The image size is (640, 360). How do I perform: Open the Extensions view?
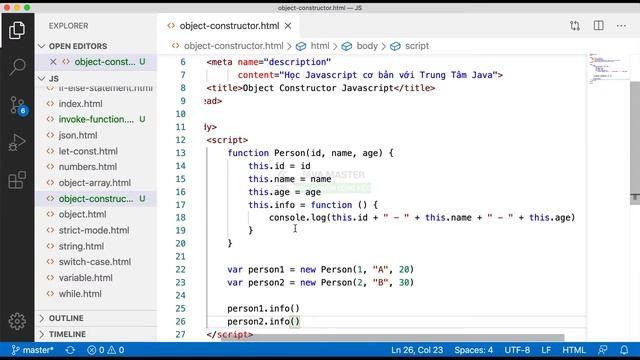[x=17, y=180]
